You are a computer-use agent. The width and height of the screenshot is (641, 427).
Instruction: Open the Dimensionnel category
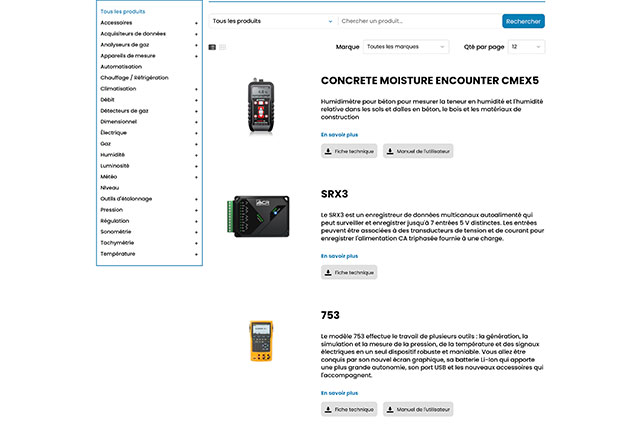[119, 122]
